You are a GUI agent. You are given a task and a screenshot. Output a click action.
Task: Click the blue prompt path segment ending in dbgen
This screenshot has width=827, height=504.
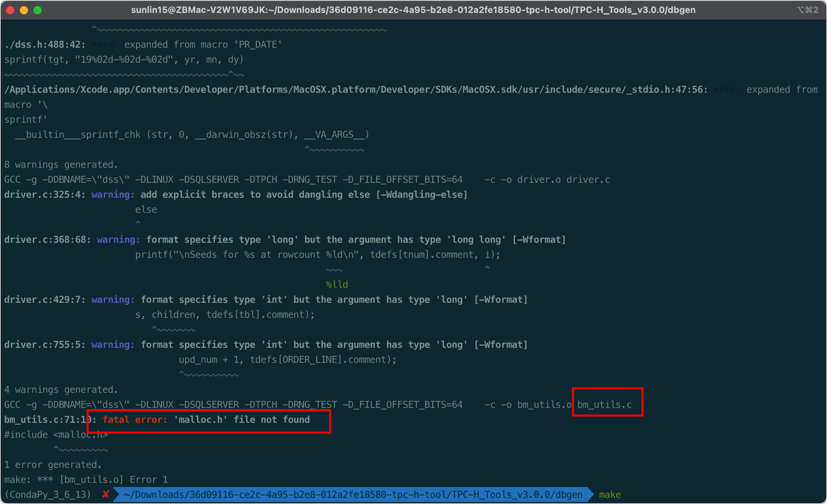click(353, 494)
